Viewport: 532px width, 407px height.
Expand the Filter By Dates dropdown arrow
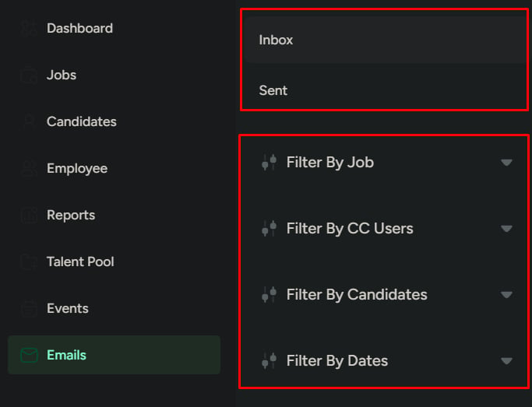coord(506,361)
